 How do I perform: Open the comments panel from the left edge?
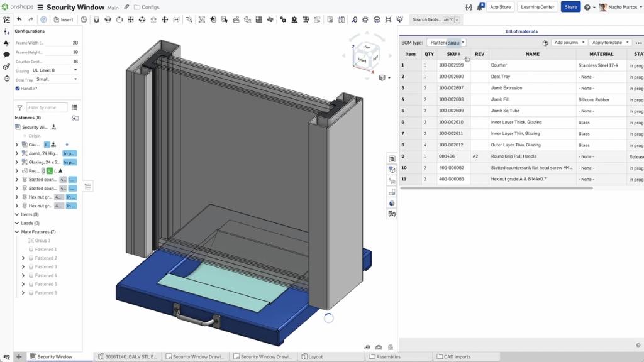[6, 54]
